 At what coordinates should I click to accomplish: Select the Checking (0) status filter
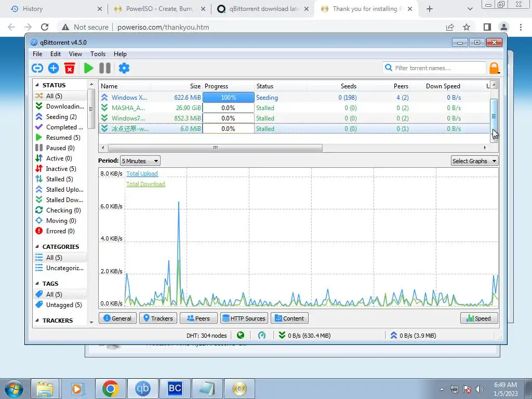click(x=60, y=210)
